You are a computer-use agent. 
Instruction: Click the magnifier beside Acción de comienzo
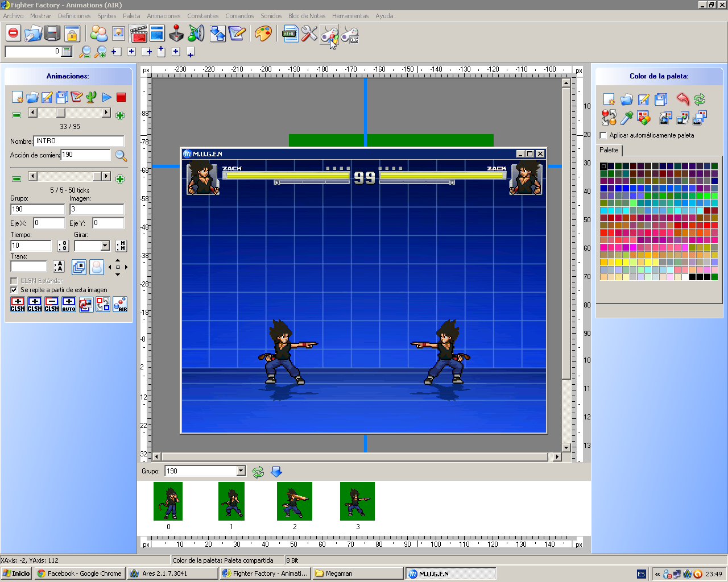[x=121, y=156]
